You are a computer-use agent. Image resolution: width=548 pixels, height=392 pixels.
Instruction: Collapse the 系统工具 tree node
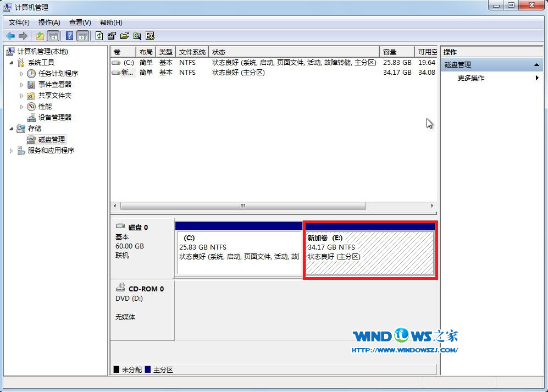coord(11,63)
